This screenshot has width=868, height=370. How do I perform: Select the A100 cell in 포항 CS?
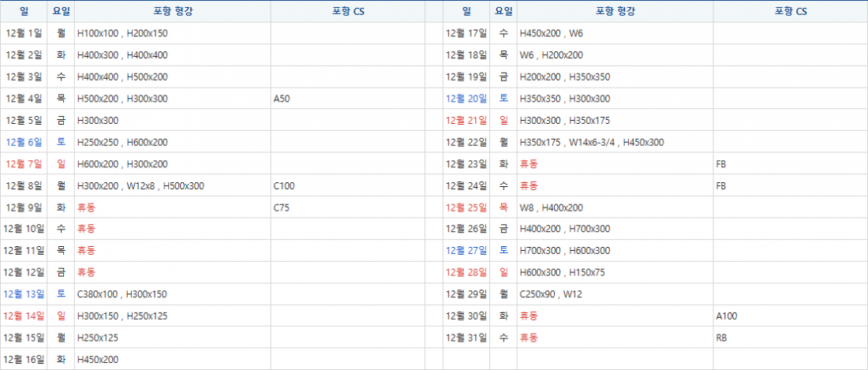tap(726, 316)
